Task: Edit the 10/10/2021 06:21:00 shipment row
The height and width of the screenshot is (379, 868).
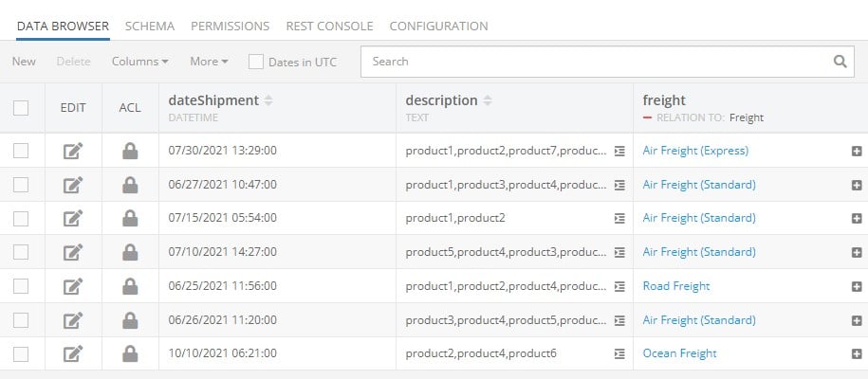Action: pos(73,353)
